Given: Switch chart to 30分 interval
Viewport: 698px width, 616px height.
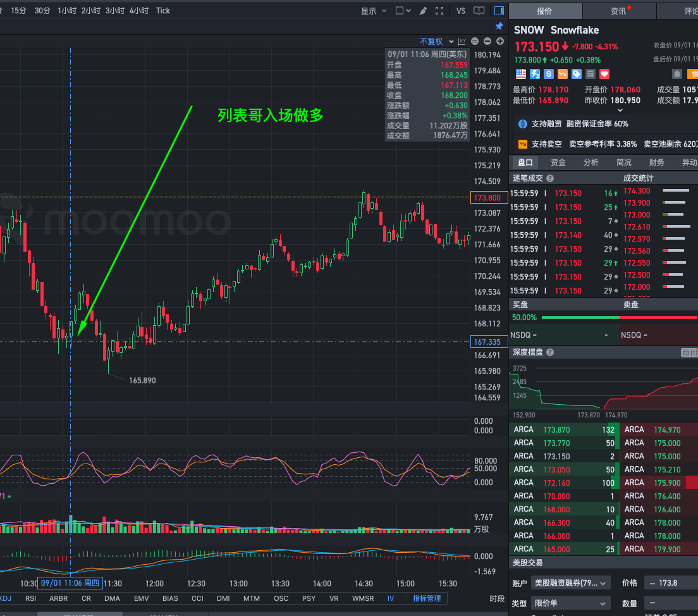Looking at the screenshot, I should [43, 11].
